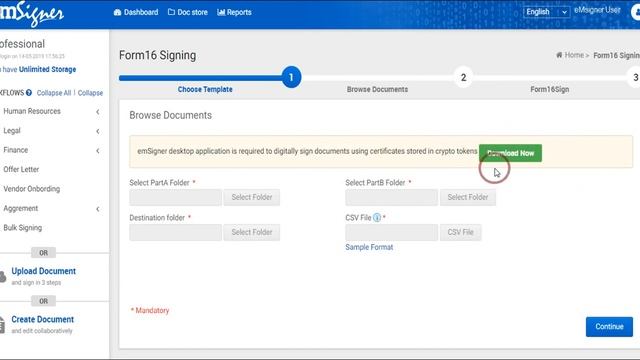Click the Create Document file icon
This screenshot has height=360, width=640.
click(2, 325)
